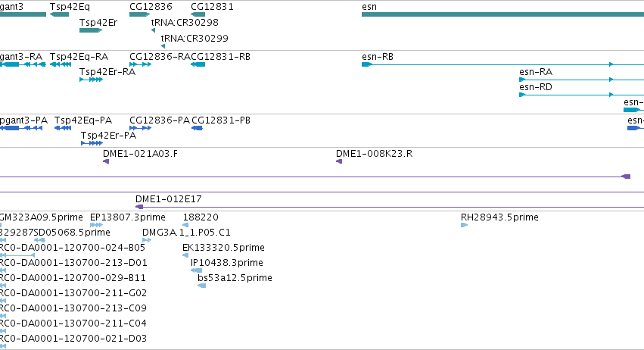
Task: Open the bs53a12.5prime EST label
Action: coord(235,278)
